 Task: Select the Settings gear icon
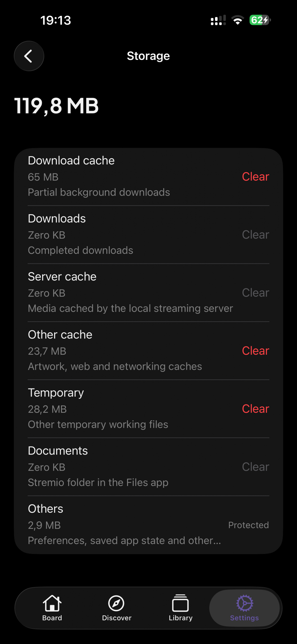coord(244,603)
